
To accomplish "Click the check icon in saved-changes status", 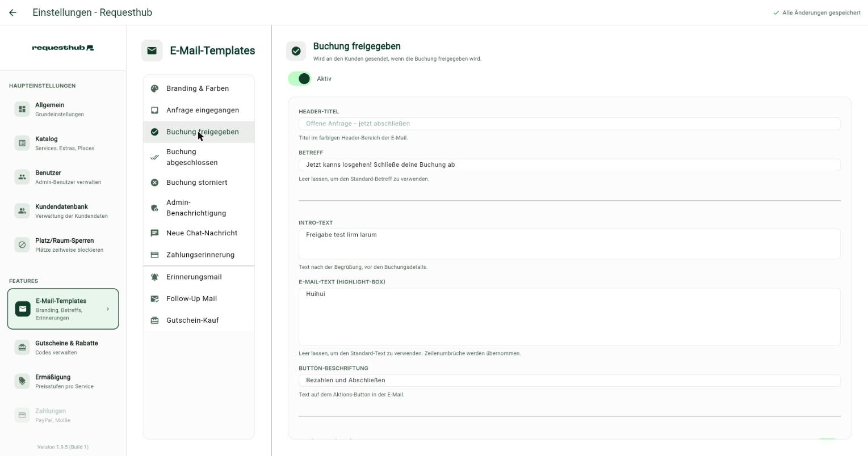I will tap(776, 12).
